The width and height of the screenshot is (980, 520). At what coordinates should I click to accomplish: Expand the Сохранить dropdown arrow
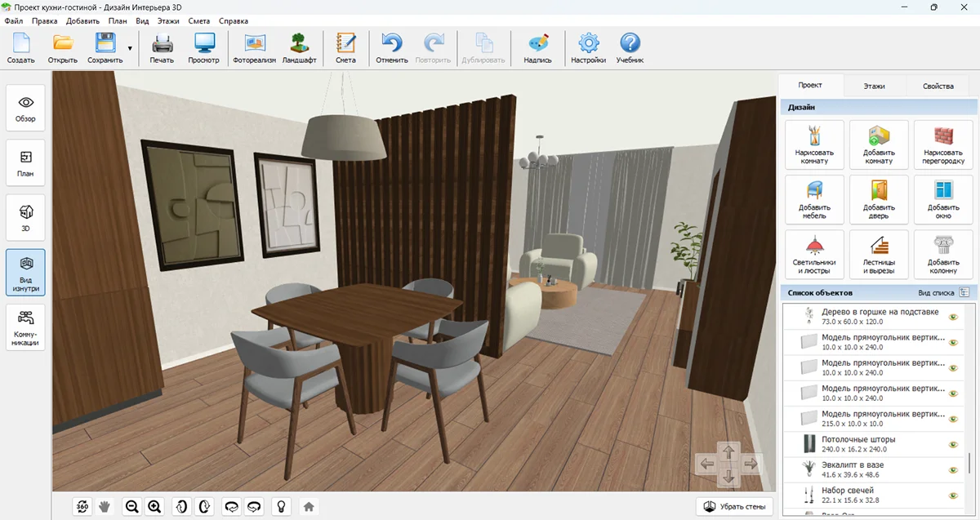click(130, 48)
